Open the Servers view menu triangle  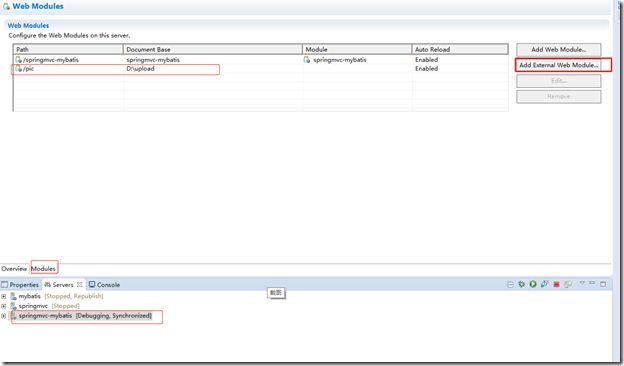click(x=582, y=283)
